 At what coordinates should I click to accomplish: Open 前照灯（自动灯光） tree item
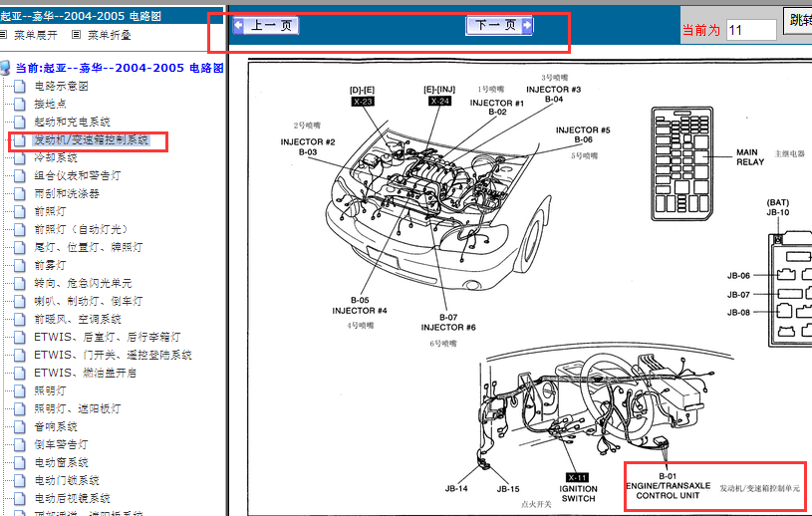[81, 229]
